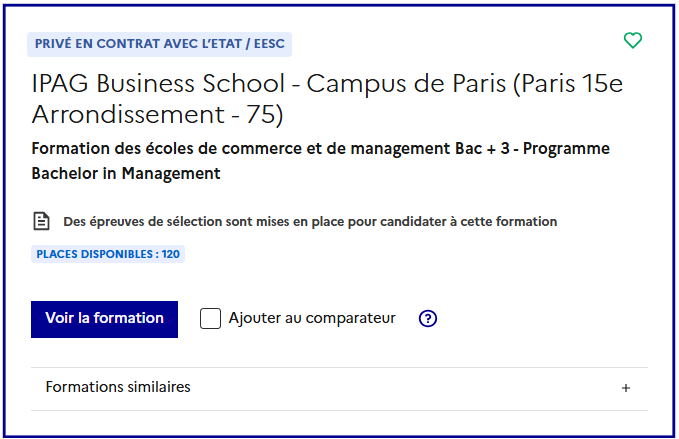Expand the Formations similaires section
Viewport: 679px width, 439px height.
(118, 387)
